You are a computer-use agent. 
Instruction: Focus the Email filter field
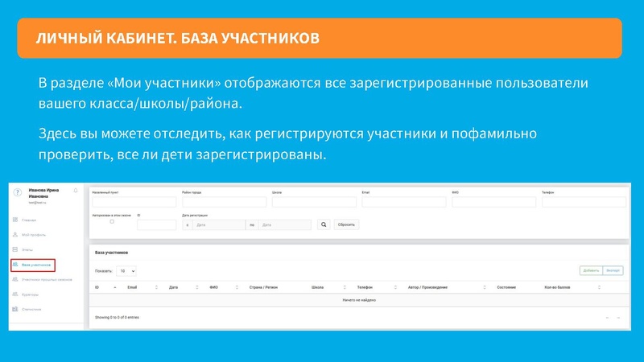click(x=404, y=202)
